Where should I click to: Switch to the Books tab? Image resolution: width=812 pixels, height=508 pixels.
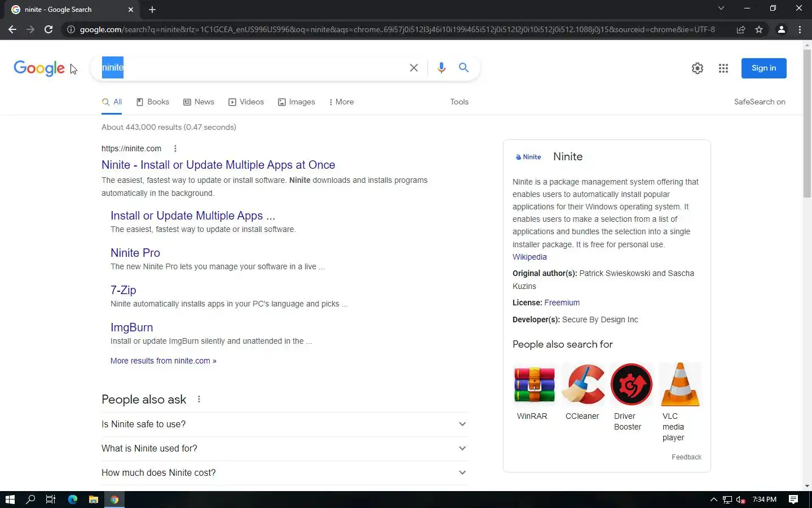pos(153,102)
